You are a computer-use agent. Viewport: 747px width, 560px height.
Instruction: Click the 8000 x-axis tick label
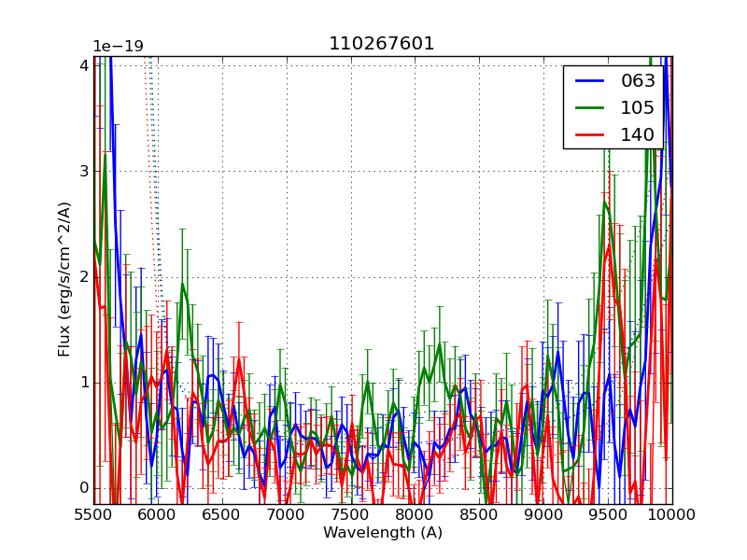415,514
